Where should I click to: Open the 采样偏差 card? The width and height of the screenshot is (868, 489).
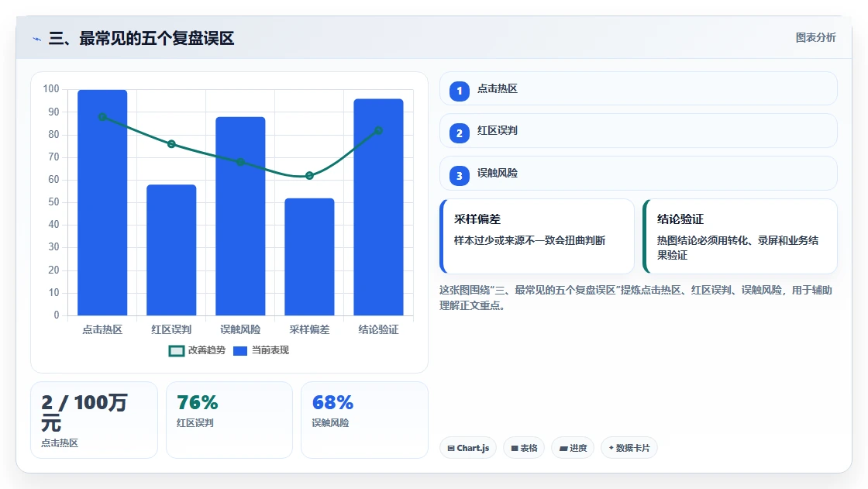pos(537,236)
